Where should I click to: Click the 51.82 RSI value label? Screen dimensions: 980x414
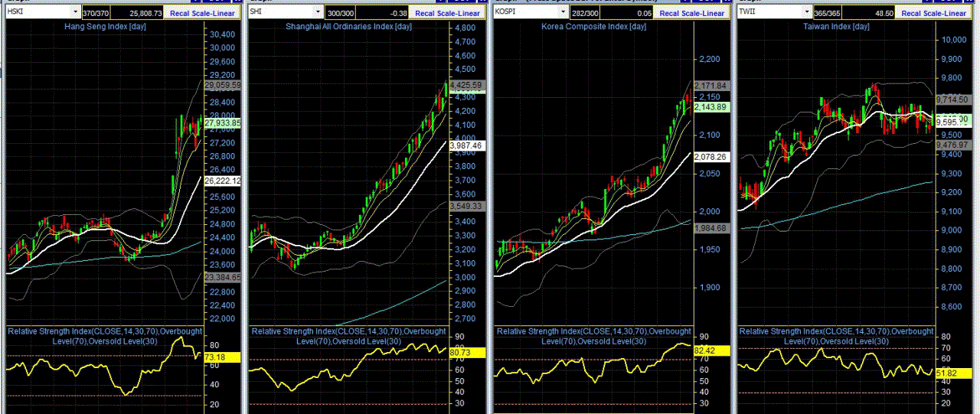click(x=952, y=373)
